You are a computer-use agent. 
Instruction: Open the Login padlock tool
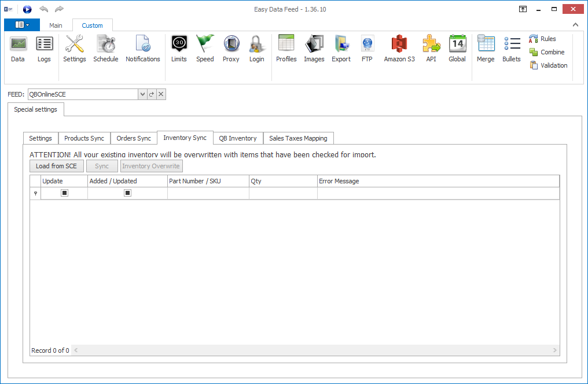[x=257, y=49]
